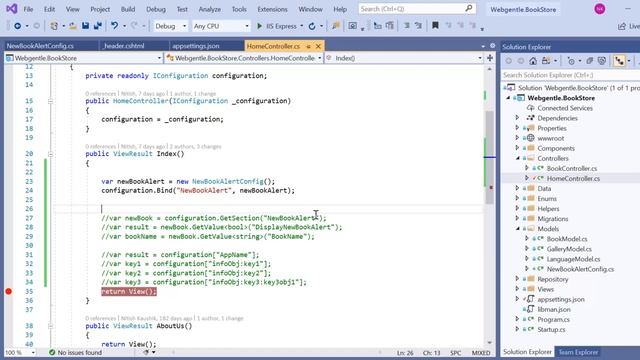Screen dimensions: 640x360
Task: Click the Solution Explorer Home icon
Action: click(x=533, y=61)
